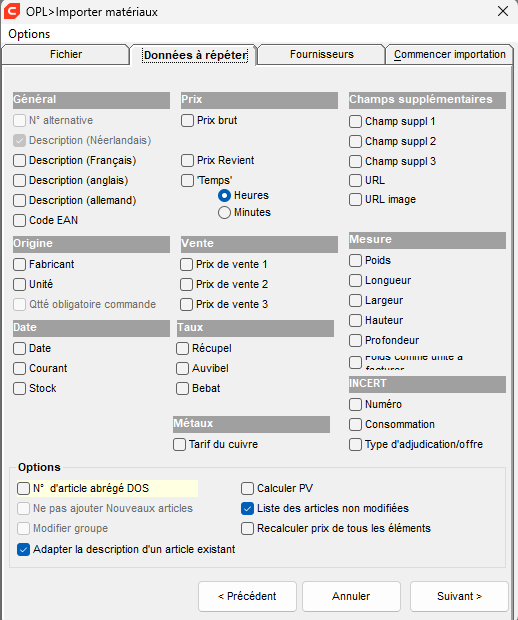Switch to the Fichier tab
518x620 pixels.
(66, 54)
